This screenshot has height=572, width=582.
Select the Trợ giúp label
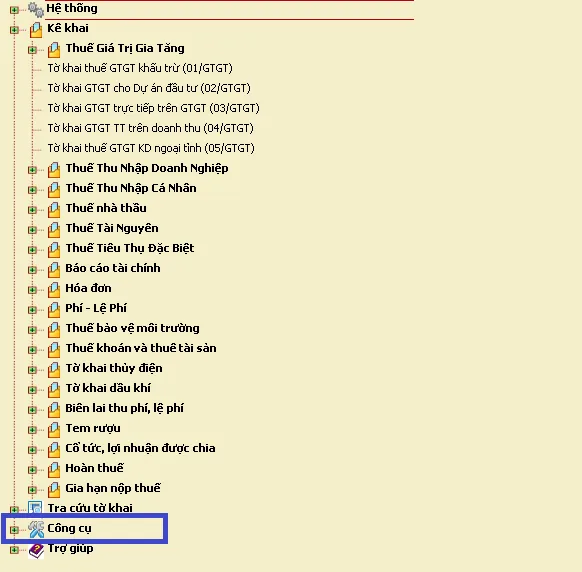(71, 548)
